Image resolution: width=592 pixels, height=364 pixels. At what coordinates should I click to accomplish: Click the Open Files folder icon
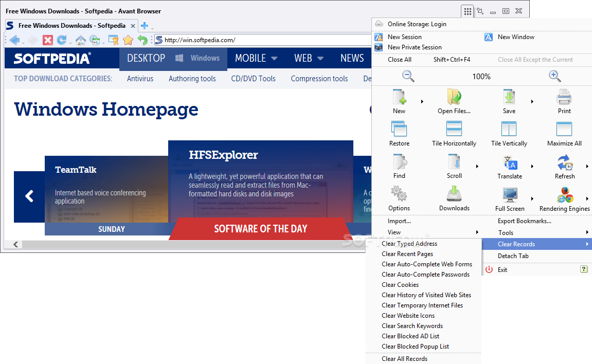pos(454,97)
